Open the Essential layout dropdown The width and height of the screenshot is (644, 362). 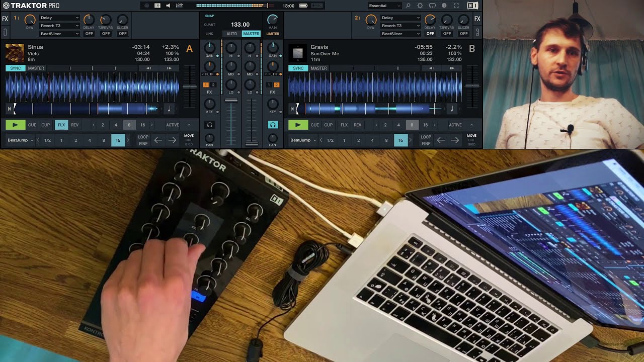click(x=384, y=6)
